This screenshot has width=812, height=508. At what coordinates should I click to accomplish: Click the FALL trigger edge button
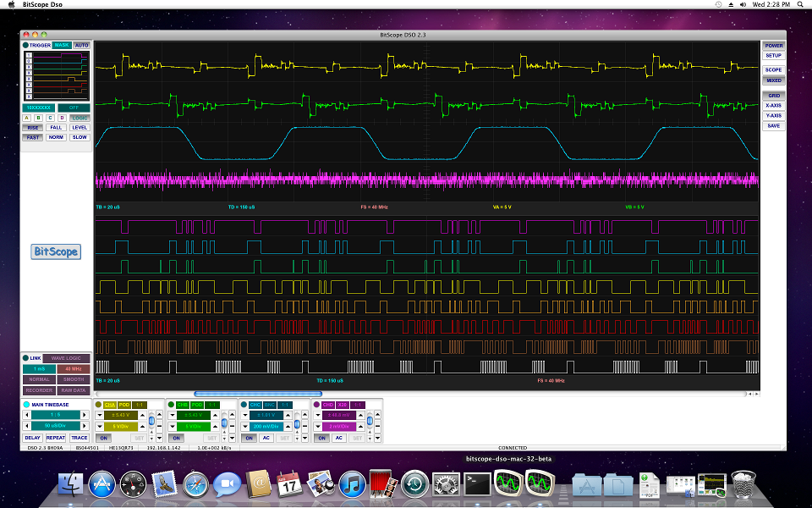pyautogui.click(x=57, y=127)
